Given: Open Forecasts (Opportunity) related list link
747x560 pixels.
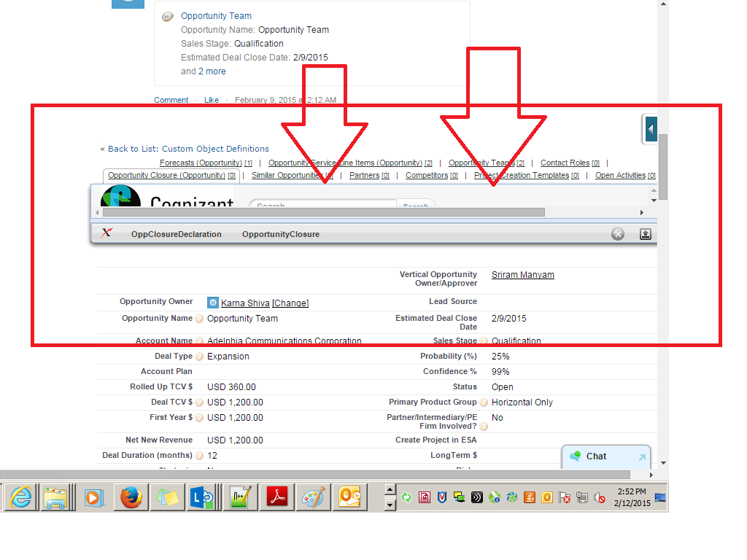Looking at the screenshot, I should tap(206, 163).
